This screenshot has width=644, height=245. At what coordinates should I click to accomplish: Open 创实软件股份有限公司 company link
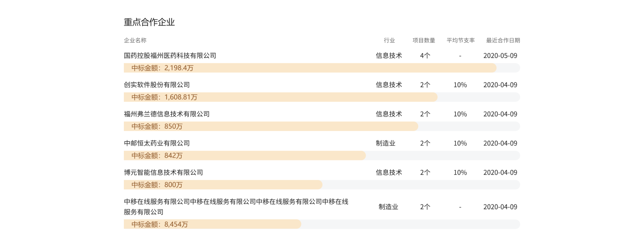[157, 85]
